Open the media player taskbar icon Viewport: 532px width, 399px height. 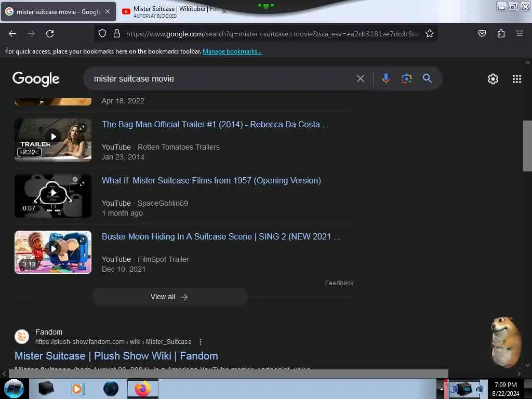77,389
